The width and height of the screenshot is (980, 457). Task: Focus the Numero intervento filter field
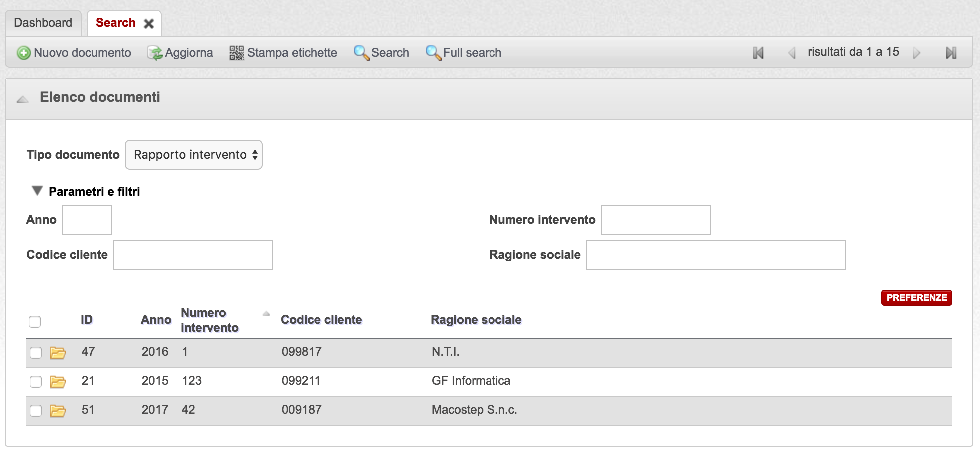click(656, 220)
